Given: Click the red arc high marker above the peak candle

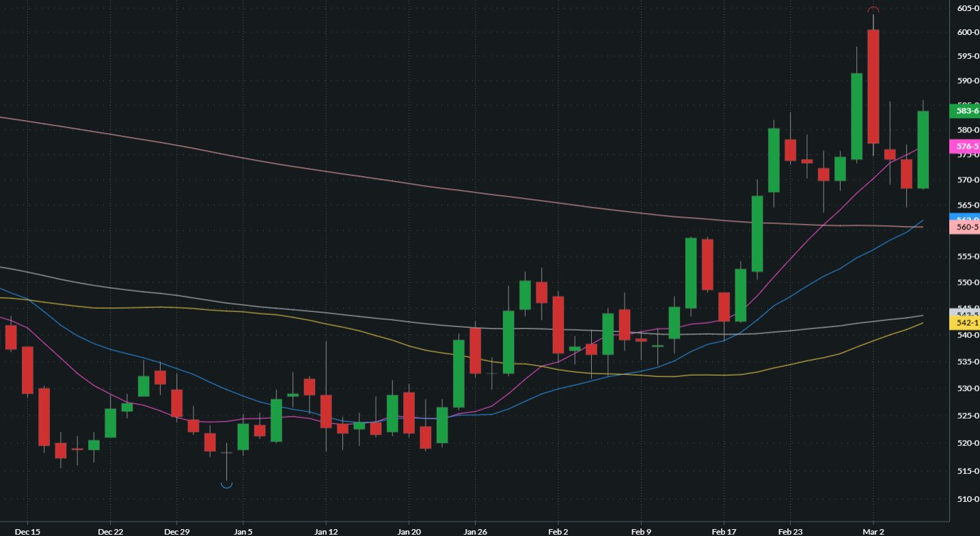Looking at the screenshot, I should (x=873, y=10).
